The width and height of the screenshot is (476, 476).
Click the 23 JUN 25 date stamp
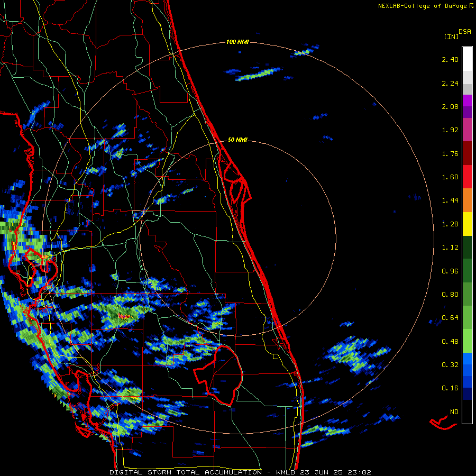coord(321,472)
